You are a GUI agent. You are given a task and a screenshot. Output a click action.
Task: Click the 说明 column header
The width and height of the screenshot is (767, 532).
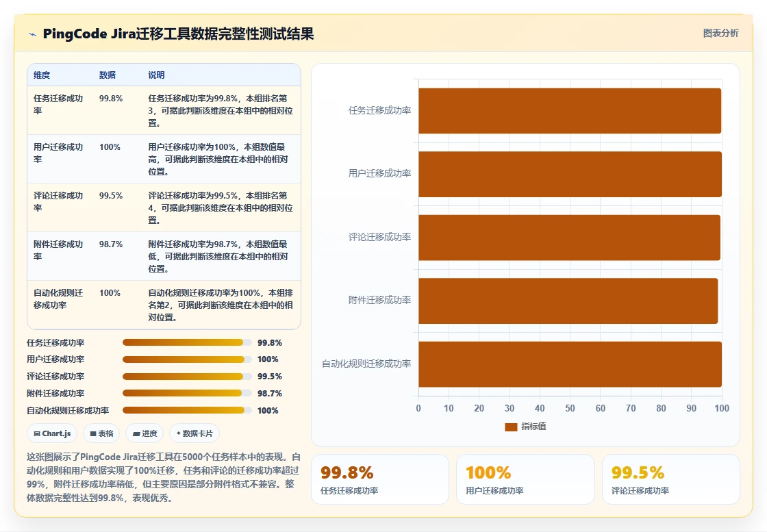pyautogui.click(x=156, y=75)
